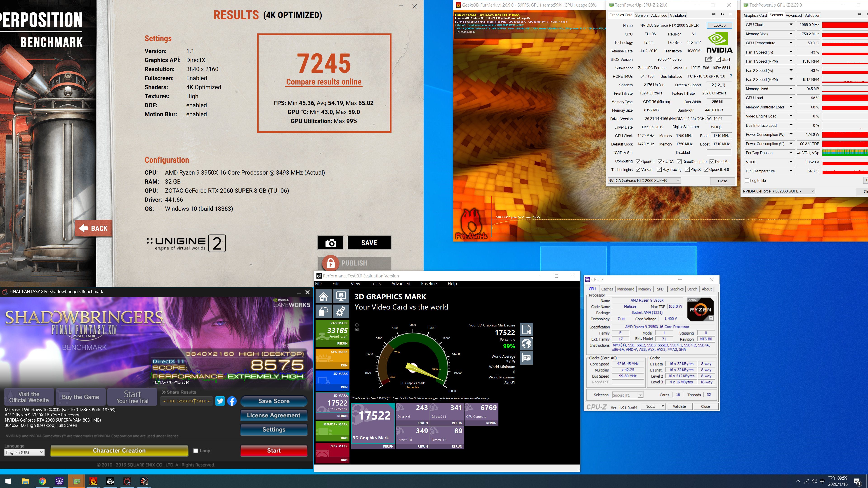This screenshot has height=488, width=868.
Task: Open GPU-Z from the taskbar
Action: point(76,481)
